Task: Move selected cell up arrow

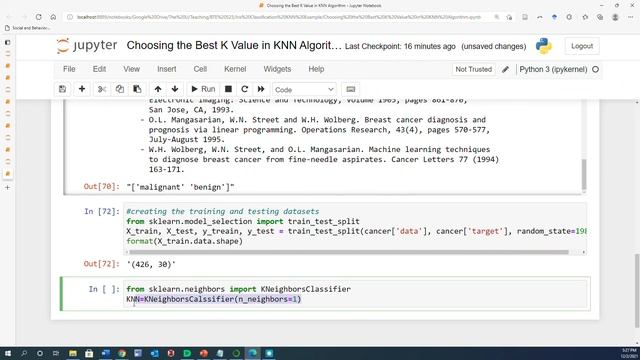Action: [158, 89]
